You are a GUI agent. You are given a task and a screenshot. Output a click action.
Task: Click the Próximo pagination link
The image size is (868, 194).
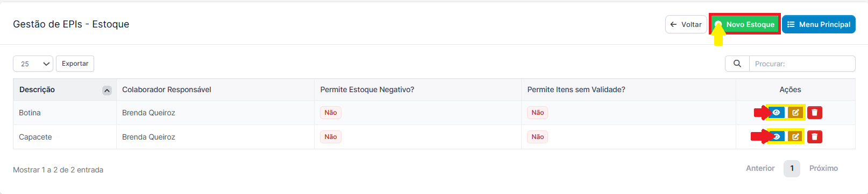pos(823,168)
